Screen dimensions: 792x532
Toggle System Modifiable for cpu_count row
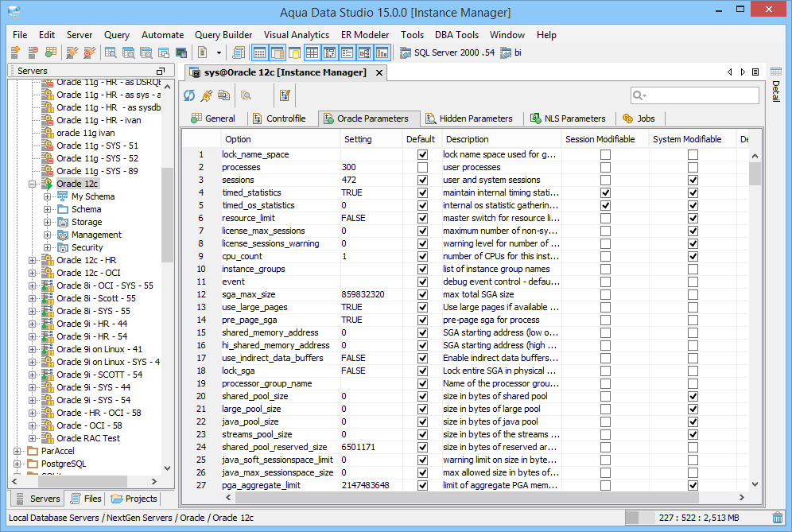[693, 256]
